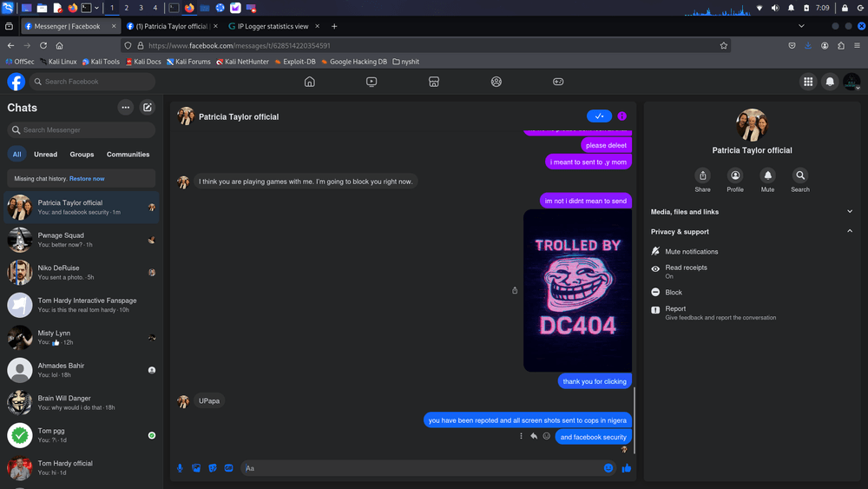Toggle the conversation information panel icon
868x489 pixels.
621,116
